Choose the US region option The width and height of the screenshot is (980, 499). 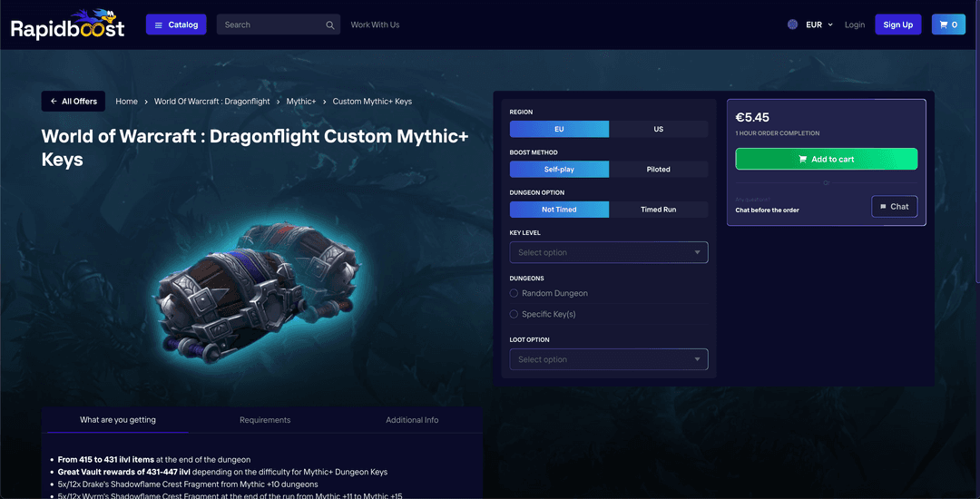[x=658, y=129]
